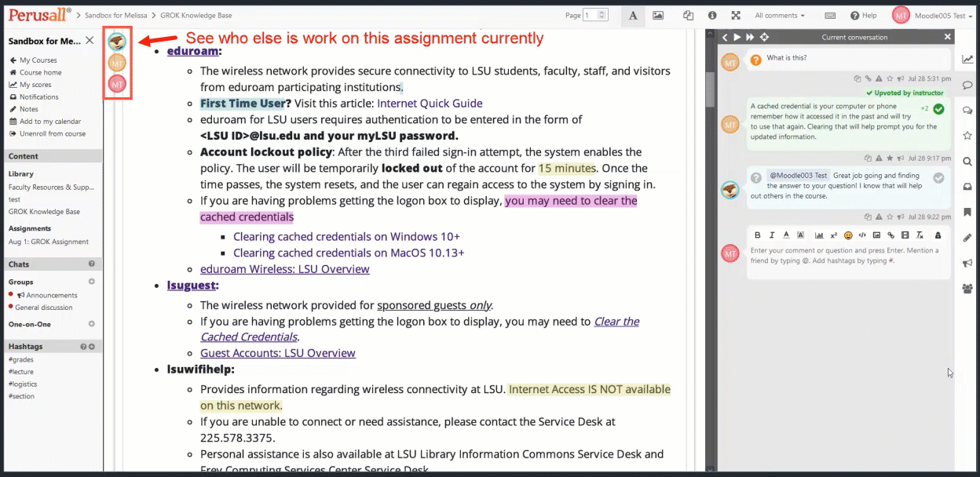Open the analytics chart icon in right sidebar
This screenshot has height=477, width=980.
967,60
